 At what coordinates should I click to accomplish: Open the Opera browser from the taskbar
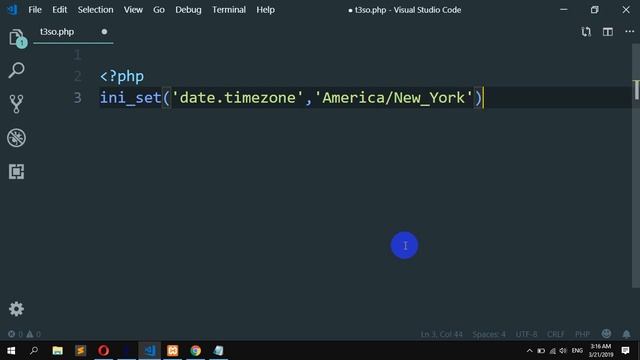(104, 351)
